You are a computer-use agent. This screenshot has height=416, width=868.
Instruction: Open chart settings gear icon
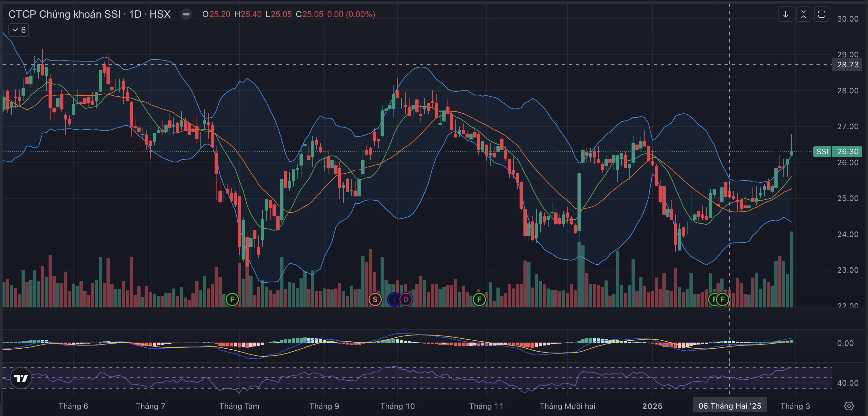point(848,406)
